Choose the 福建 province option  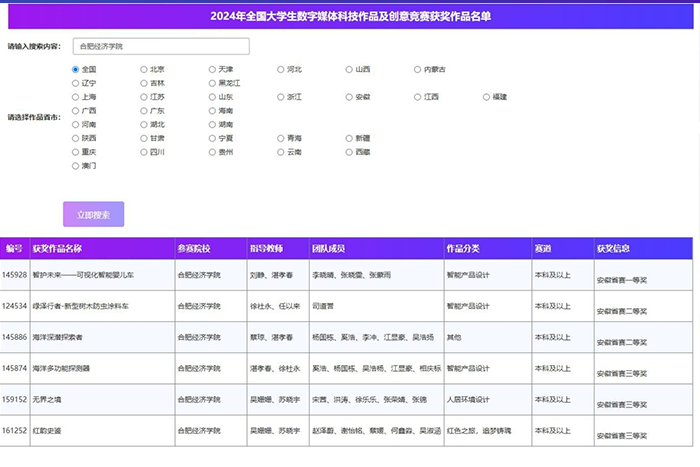pyautogui.click(x=487, y=97)
